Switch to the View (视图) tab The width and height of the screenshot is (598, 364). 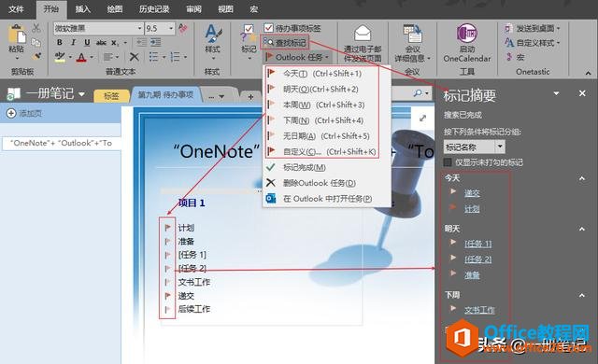click(225, 9)
